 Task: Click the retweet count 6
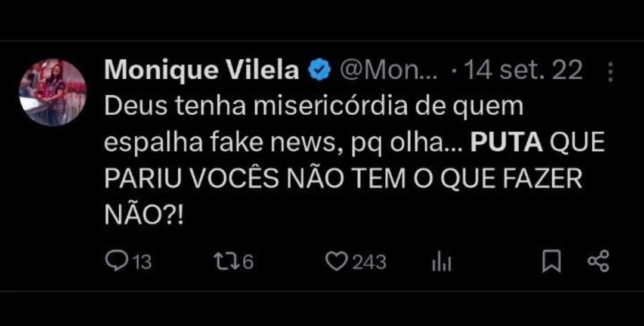pyautogui.click(x=247, y=262)
